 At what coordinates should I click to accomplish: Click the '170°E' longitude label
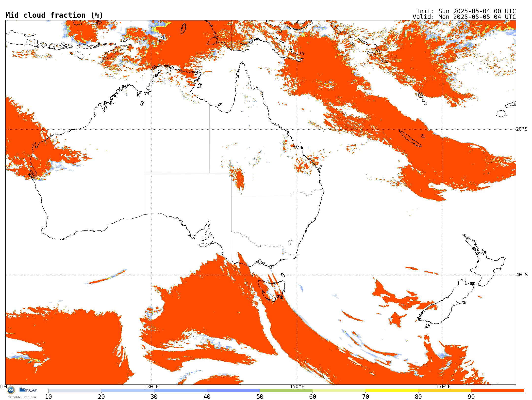click(443, 386)
